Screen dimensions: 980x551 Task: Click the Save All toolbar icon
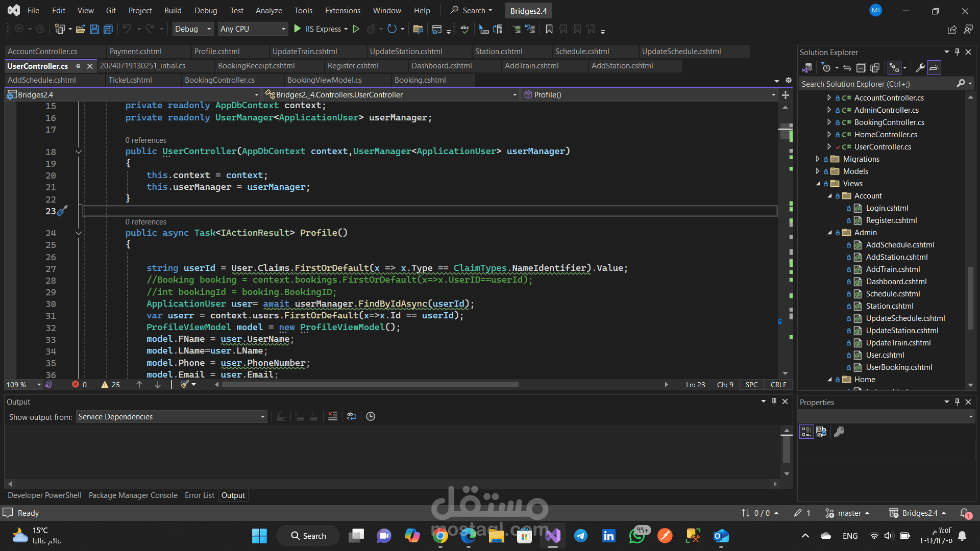pyautogui.click(x=108, y=29)
